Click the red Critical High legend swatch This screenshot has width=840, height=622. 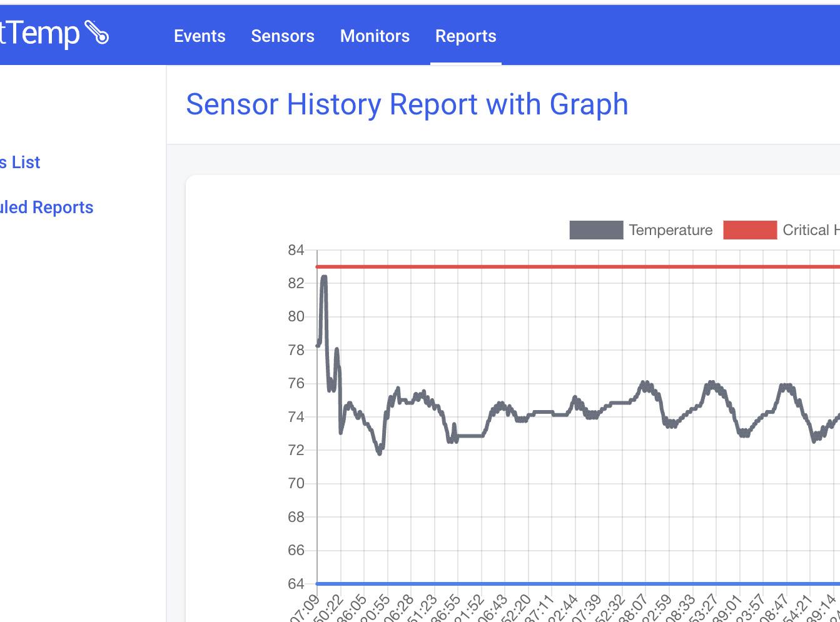(x=750, y=230)
